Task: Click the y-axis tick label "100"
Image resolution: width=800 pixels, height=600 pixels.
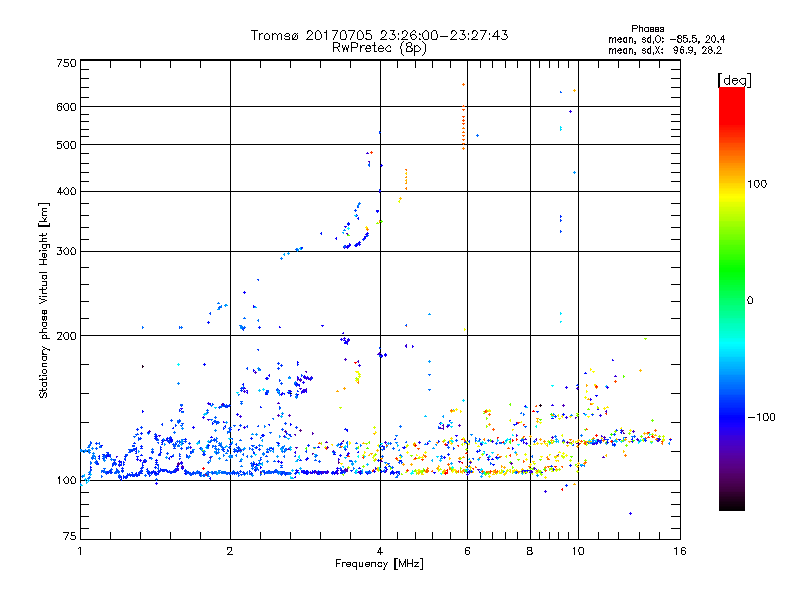Action: 66,480
